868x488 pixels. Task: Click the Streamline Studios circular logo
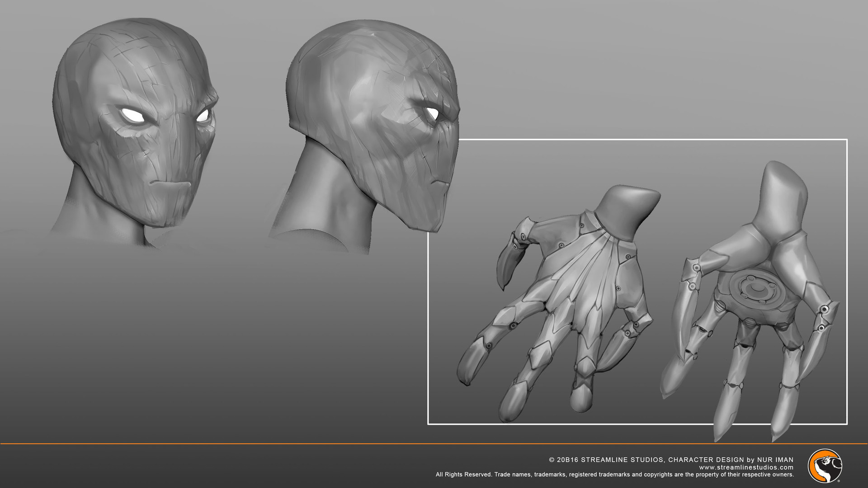pos(825,465)
